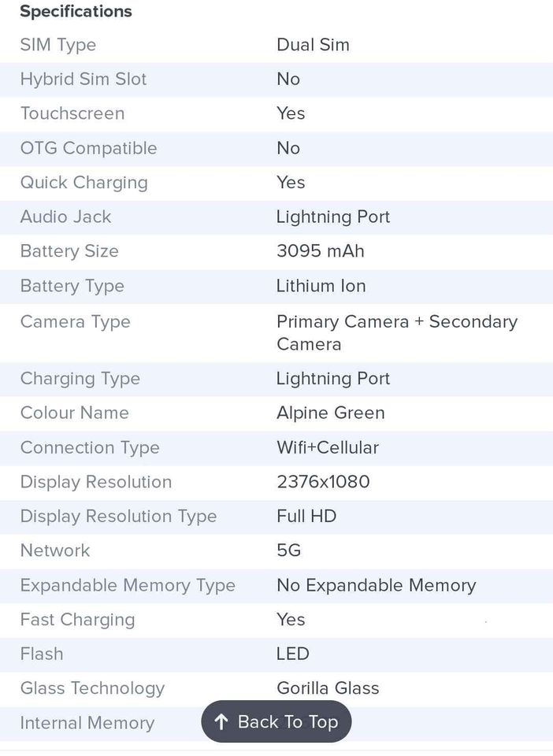553x756 pixels.
Task: Click the Dual Sim value
Action: [x=313, y=45]
